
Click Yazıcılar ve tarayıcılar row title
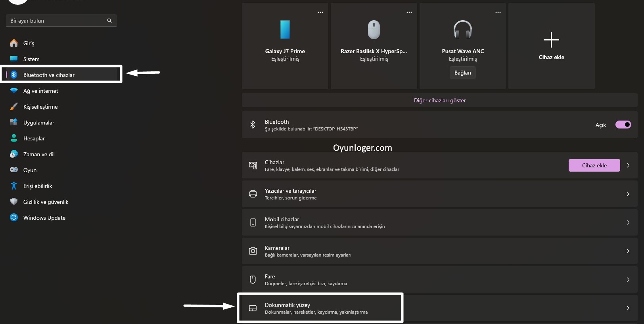291,191
